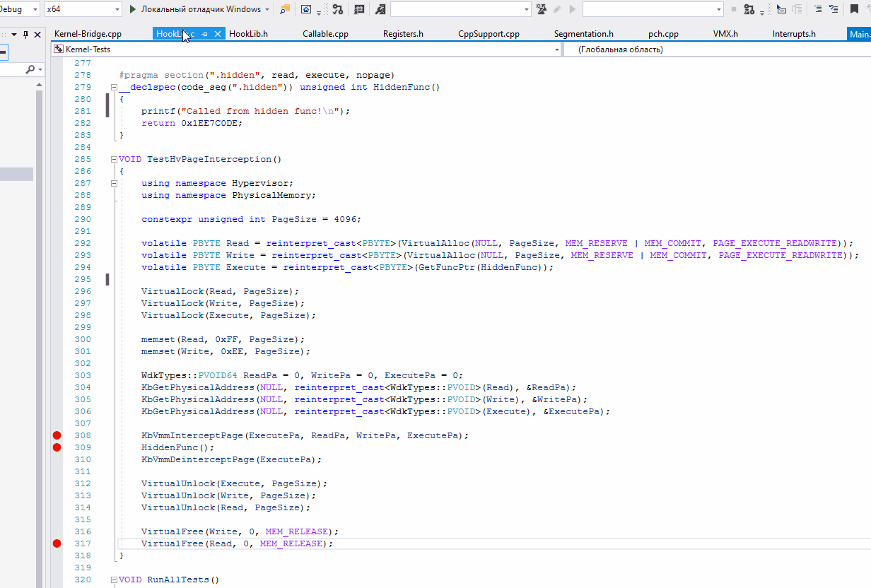Toggle the breakpoint on line 308

coord(57,435)
